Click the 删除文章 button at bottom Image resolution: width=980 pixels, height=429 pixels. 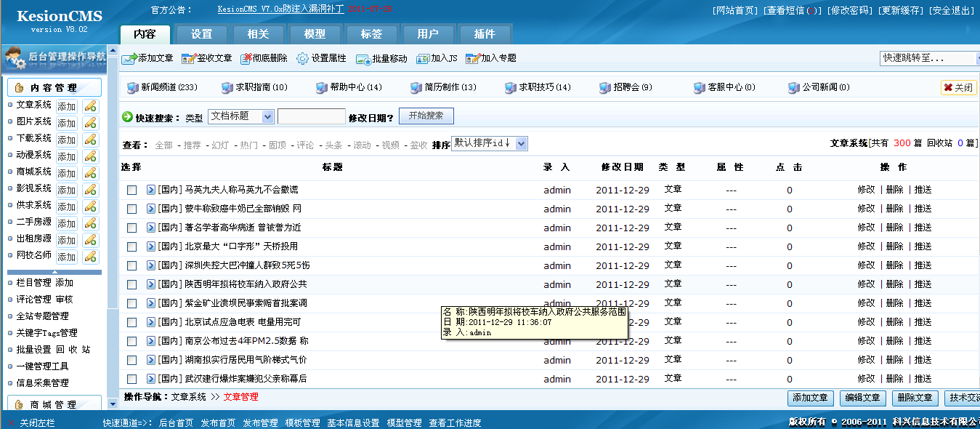(x=916, y=398)
